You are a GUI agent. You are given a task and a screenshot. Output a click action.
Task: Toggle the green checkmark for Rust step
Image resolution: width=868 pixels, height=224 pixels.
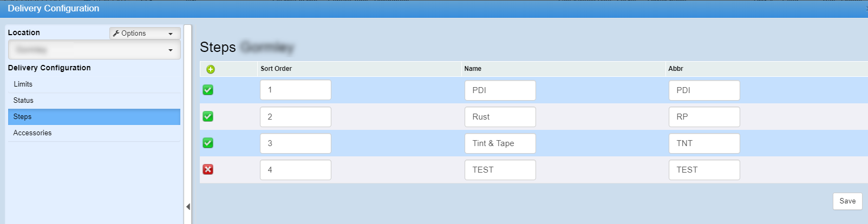[x=208, y=116]
